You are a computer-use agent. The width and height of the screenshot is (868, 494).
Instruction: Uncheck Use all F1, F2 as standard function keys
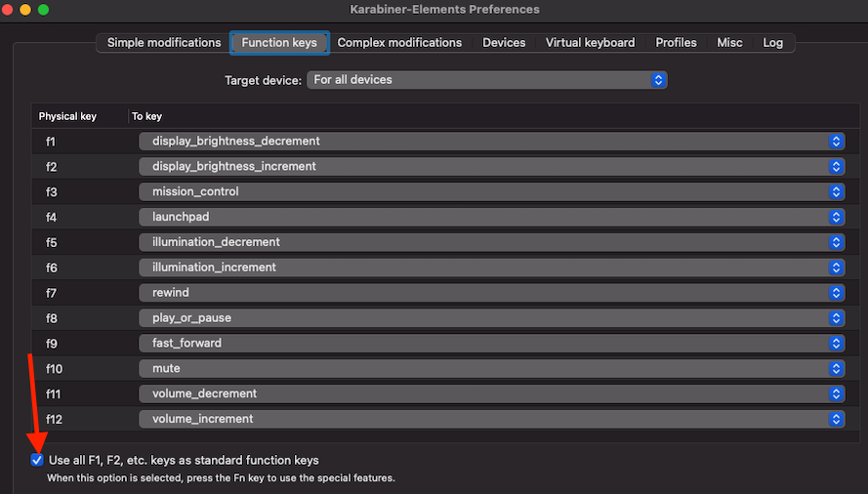tap(37, 460)
